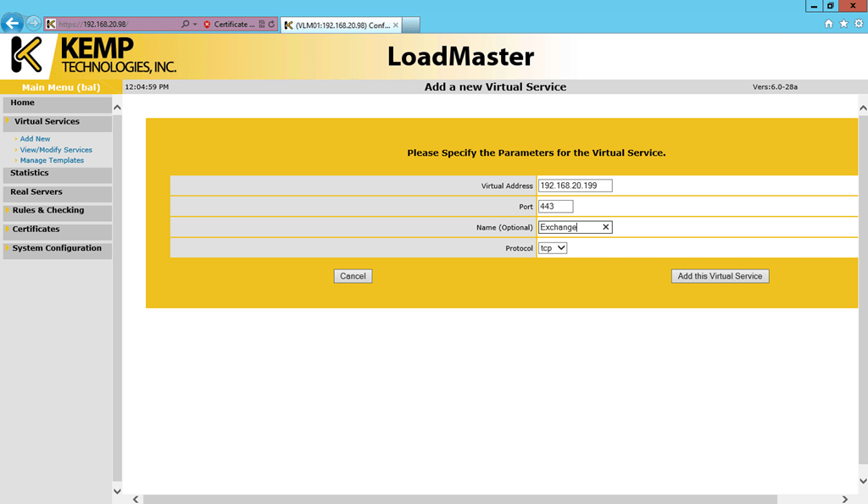Click the browser Forward arrow button
868x504 pixels.
point(34,23)
